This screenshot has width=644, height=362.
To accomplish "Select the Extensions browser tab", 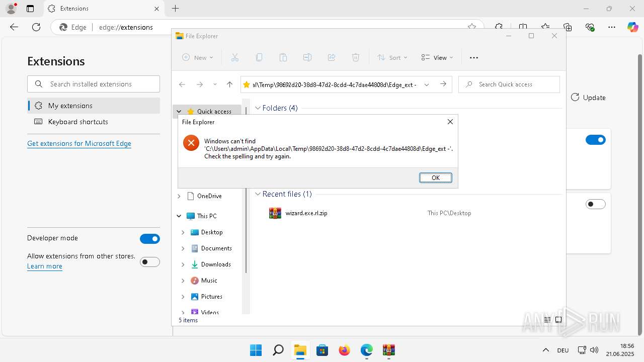I will (x=103, y=9).
